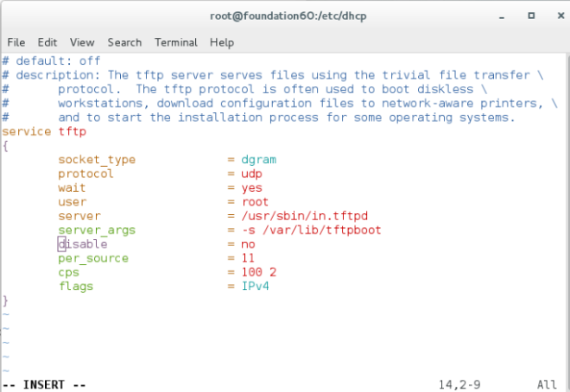Open the Help menu
The height and width of the screenshot is (392, 570).
click(222, 42)
